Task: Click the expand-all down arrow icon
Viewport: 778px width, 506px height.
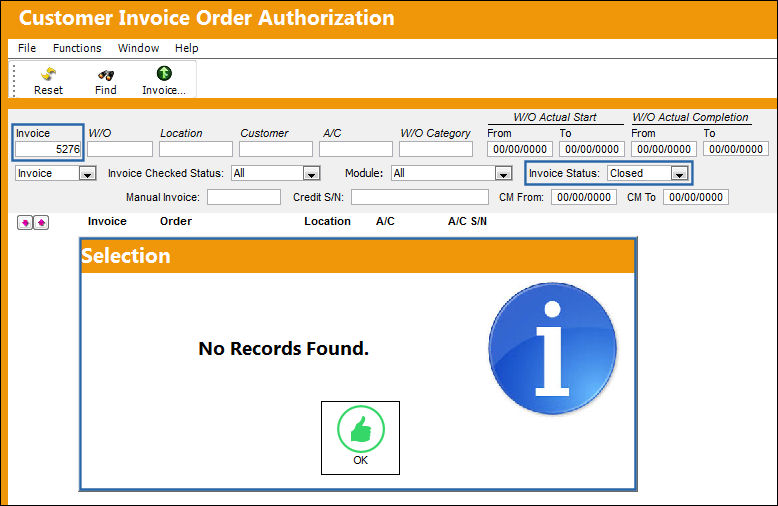Action: tap(25, 223)
